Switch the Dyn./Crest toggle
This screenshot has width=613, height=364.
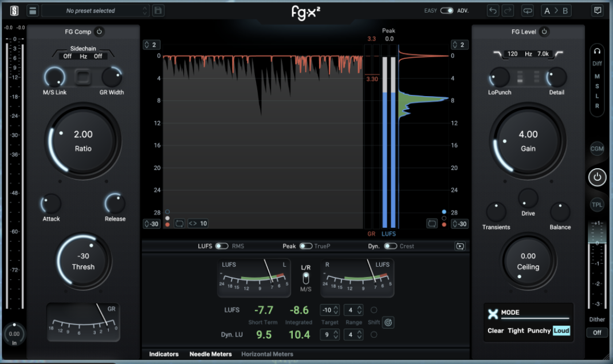tap(390, 246)
